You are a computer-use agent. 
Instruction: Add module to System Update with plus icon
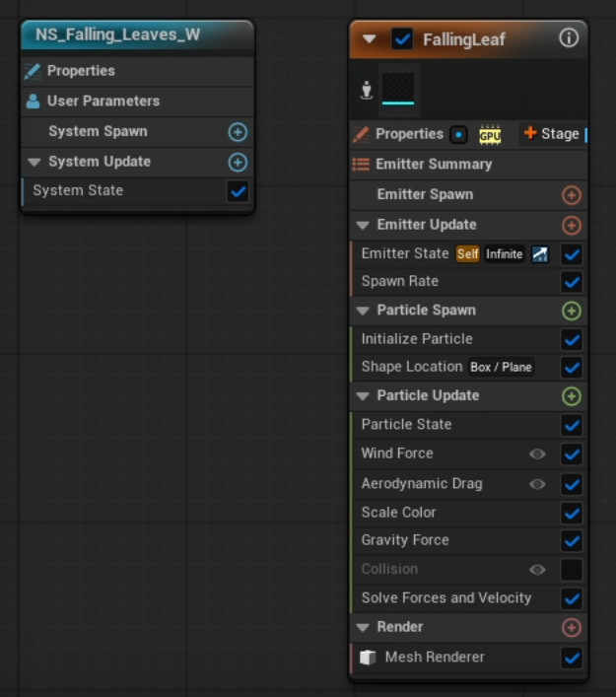pos(238,162)
